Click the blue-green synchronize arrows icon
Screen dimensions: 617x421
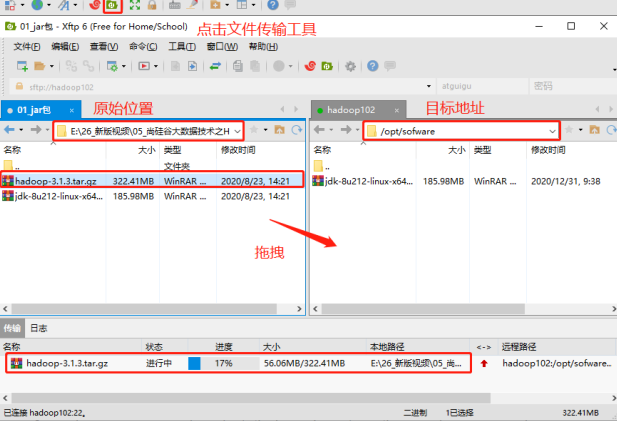215,66
